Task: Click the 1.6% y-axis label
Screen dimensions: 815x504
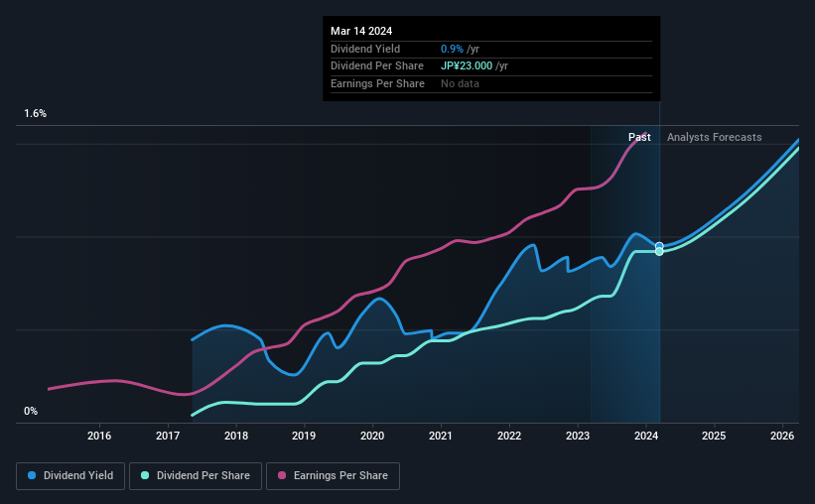Action: point(36,114)
